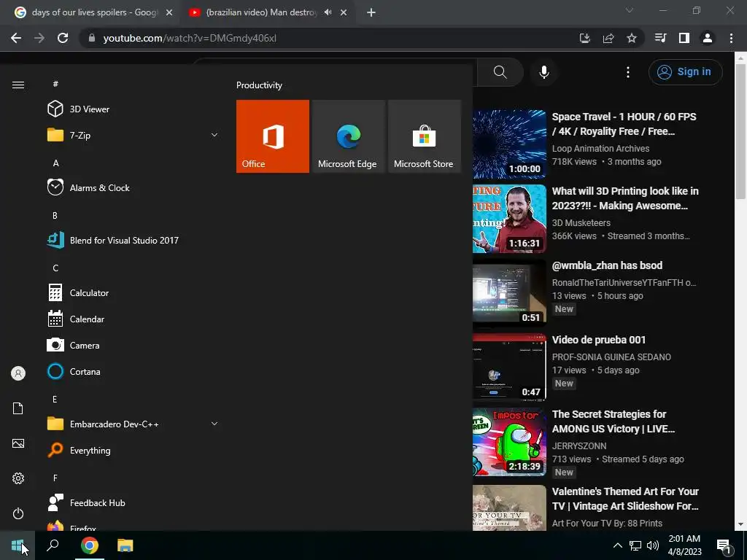Open the user account icon in Start
This screenshot has width=747, height=560.
18,373
